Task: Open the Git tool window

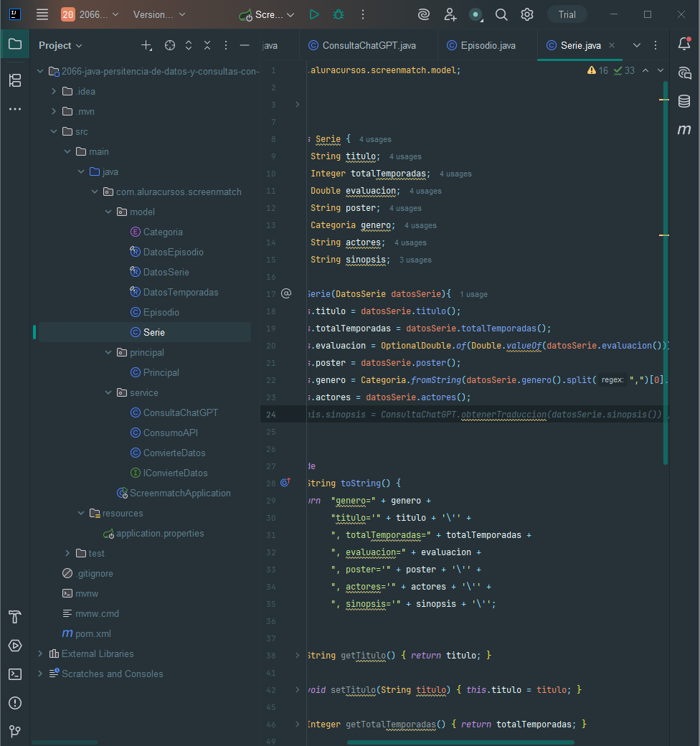Action: point(15,731)
